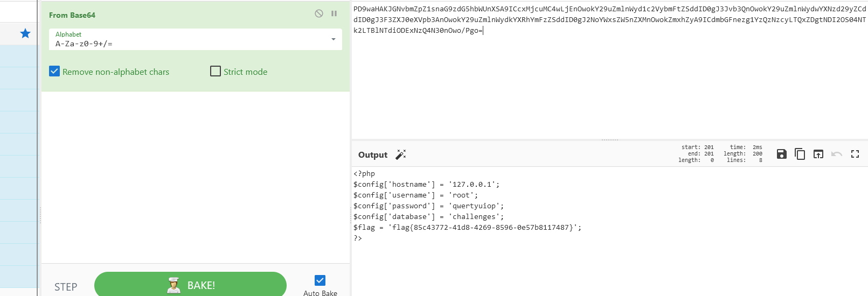Enable Strict mode checkbox
868x296 pixels.
coord(216,72)
